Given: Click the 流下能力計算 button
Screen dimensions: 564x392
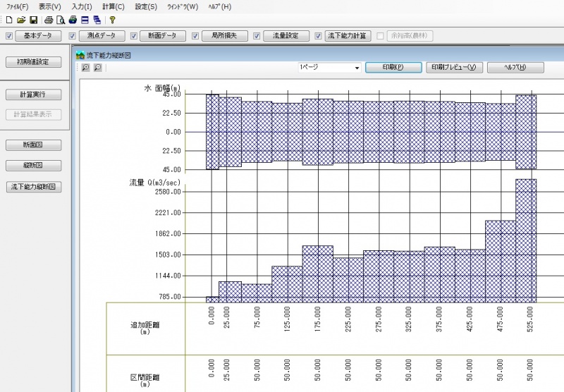Looking at the screenshot, I should 348,36.
